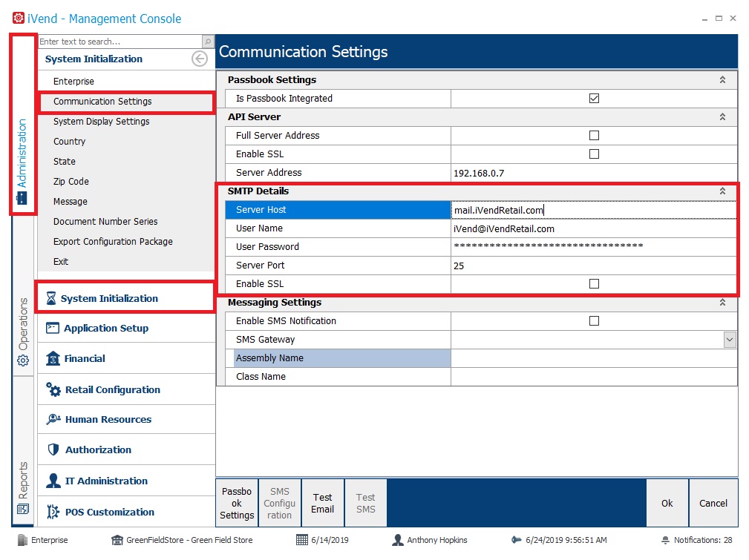Screen dimensions: 749x560
Task: Collapse the API Server section
Action: (x=723, y=117)
